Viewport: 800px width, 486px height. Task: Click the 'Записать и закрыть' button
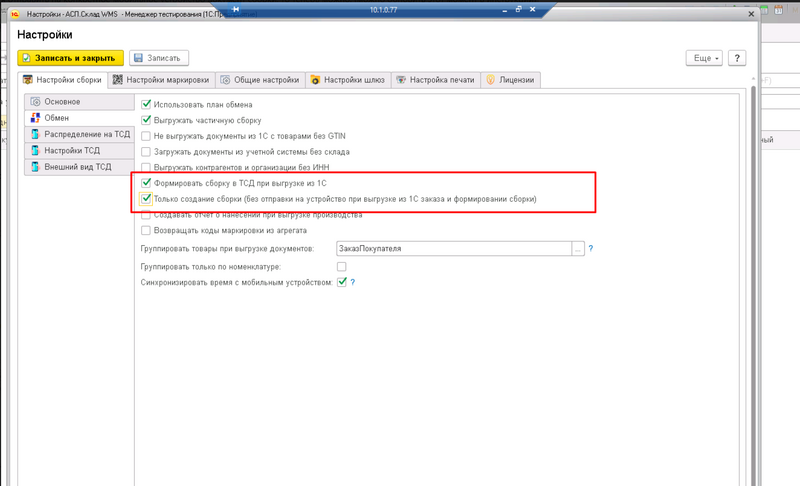point(70,58)
